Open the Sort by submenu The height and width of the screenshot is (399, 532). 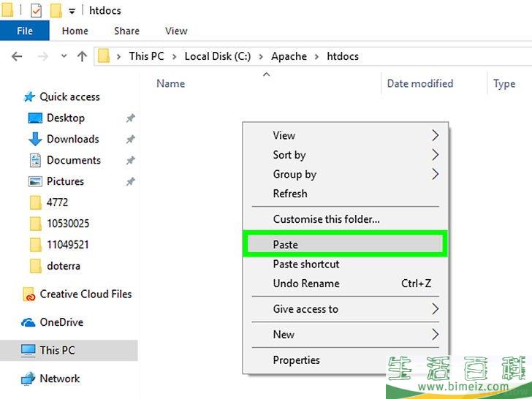coord(346,155)
